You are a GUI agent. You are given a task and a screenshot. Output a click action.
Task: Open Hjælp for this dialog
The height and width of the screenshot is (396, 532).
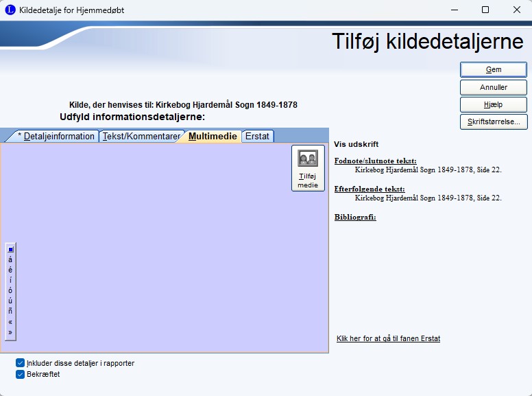click(x=494, y=105)
